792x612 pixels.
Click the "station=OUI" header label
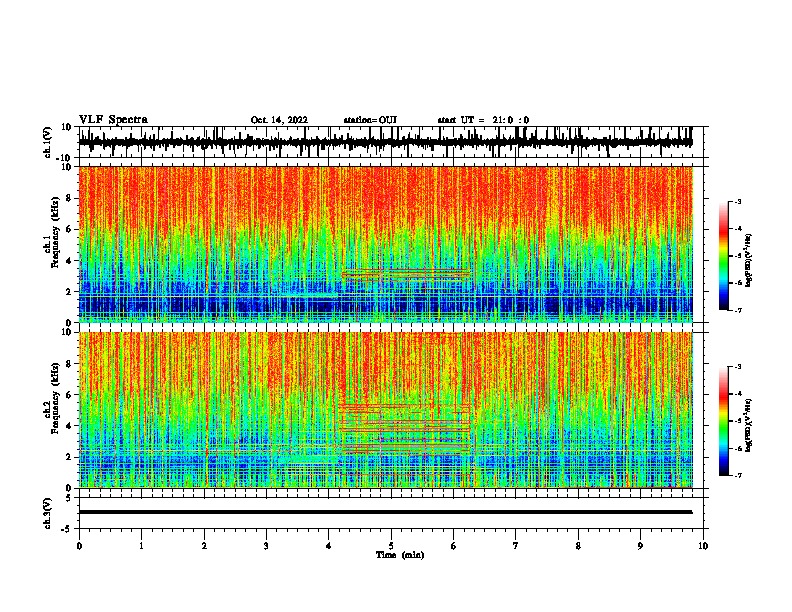point(370,120)
